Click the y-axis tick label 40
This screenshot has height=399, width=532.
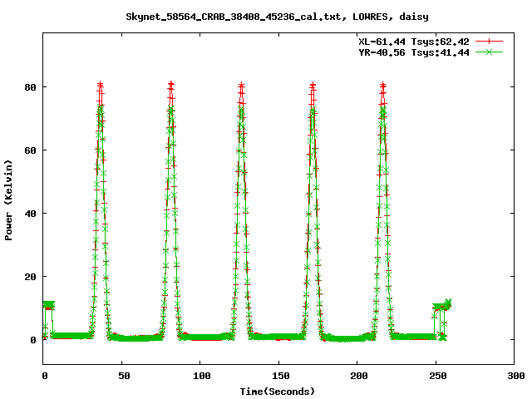[x=29, y=214]
